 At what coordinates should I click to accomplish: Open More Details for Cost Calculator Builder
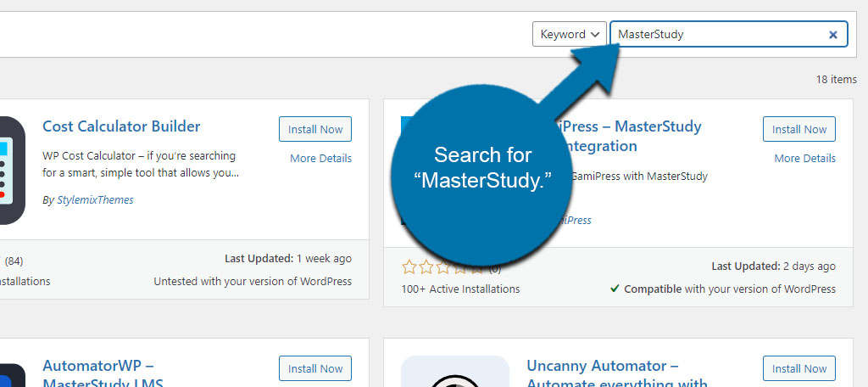[x=320, y=158]
